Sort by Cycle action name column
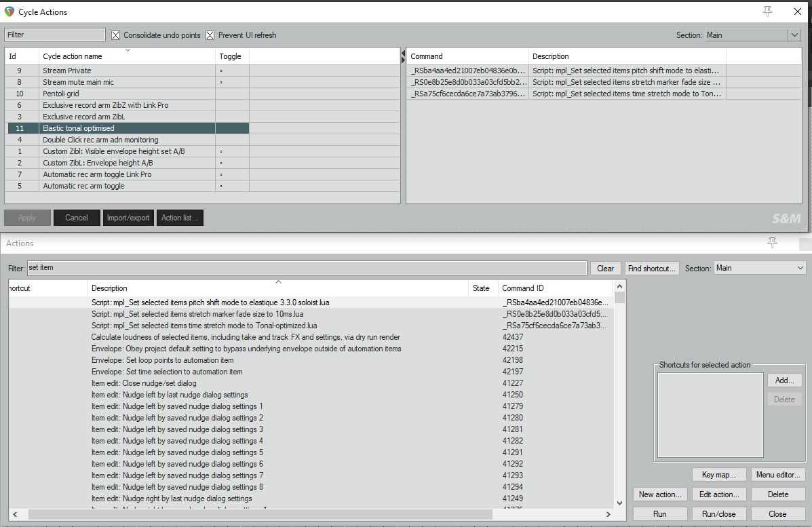The image size is (812, 527). click(x=127, y=56)
